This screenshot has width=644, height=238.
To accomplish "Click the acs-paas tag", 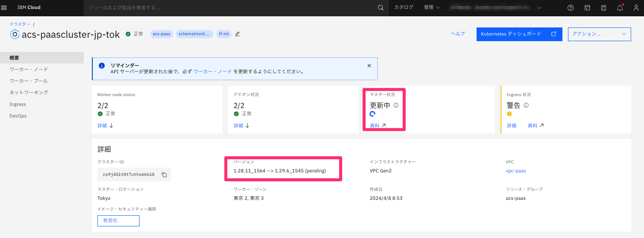I will [x=161, y=34].
